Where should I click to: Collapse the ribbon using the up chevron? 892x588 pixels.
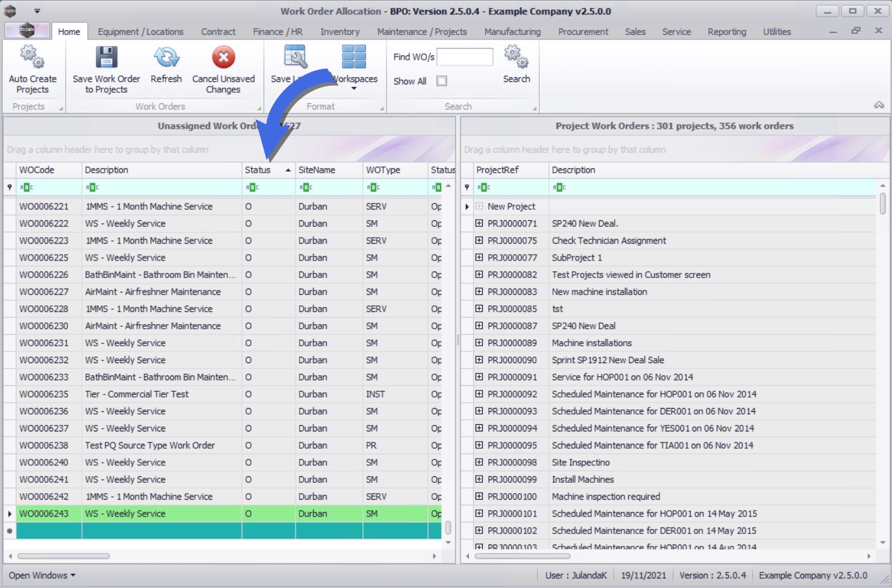[878, 105]
